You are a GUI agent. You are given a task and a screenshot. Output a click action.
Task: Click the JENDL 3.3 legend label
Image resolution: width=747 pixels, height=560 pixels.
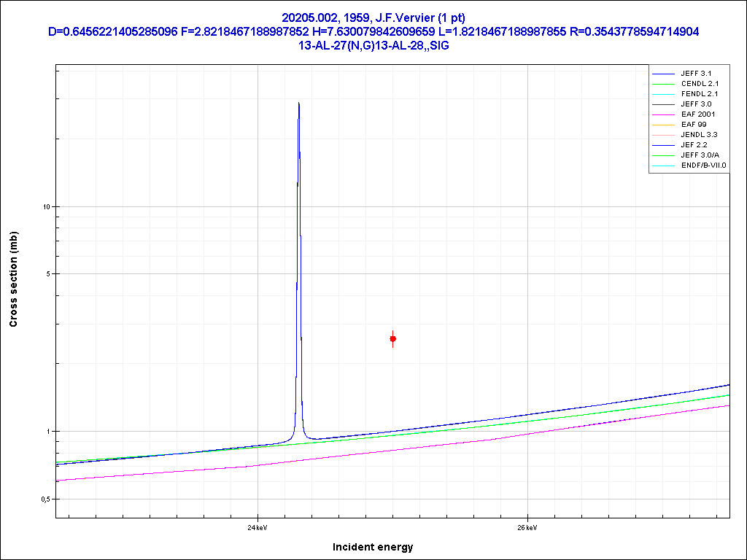pos(699,135)
